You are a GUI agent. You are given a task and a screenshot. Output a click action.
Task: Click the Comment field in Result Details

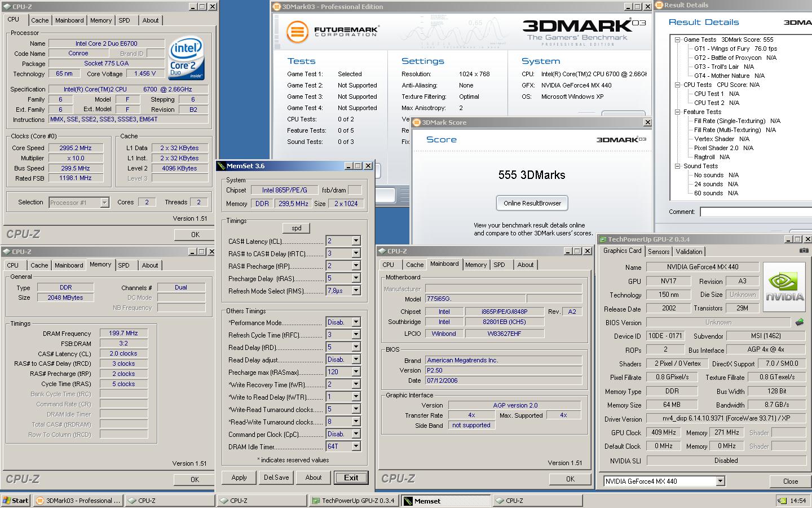click(x=756, y=212)
